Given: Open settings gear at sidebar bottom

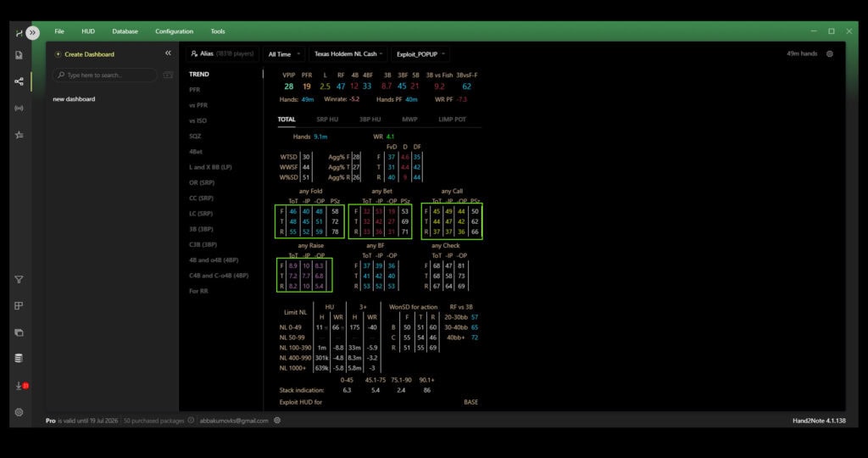Looking at the screenshot, I should point(19,412).
